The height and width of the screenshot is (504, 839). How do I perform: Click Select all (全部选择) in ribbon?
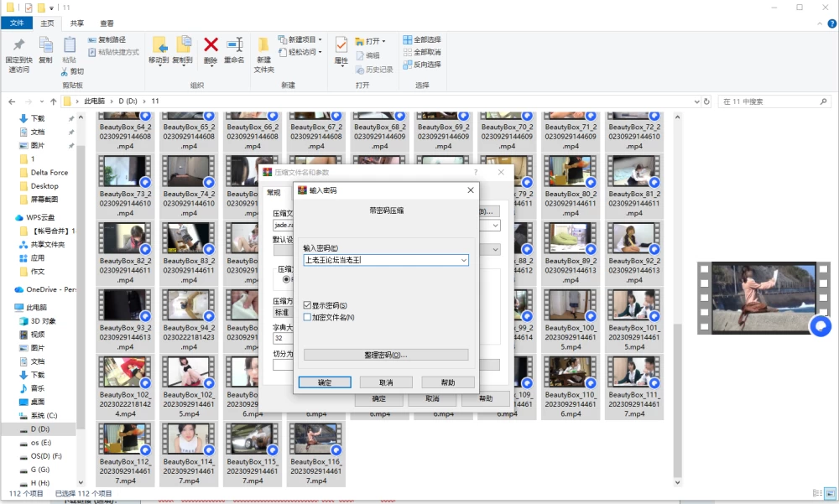pyautogui.click(x=422, y=39)
